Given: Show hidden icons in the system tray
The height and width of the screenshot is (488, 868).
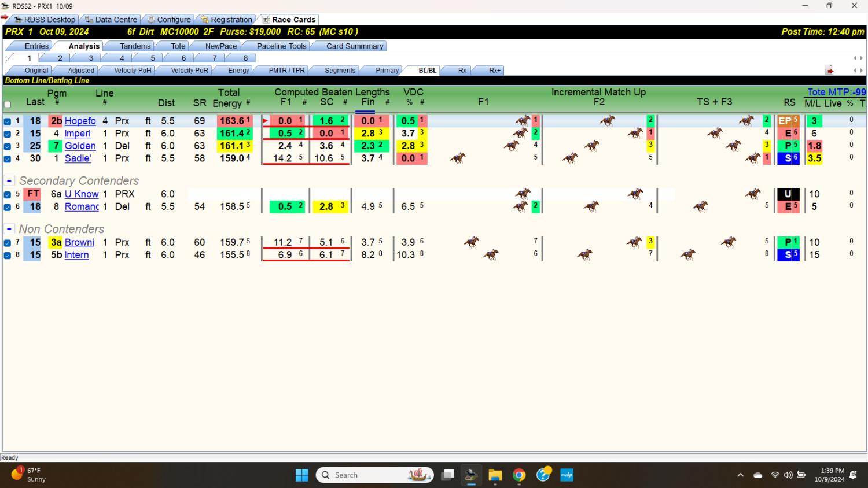Looking at the screenshot, I should (740, 475).
